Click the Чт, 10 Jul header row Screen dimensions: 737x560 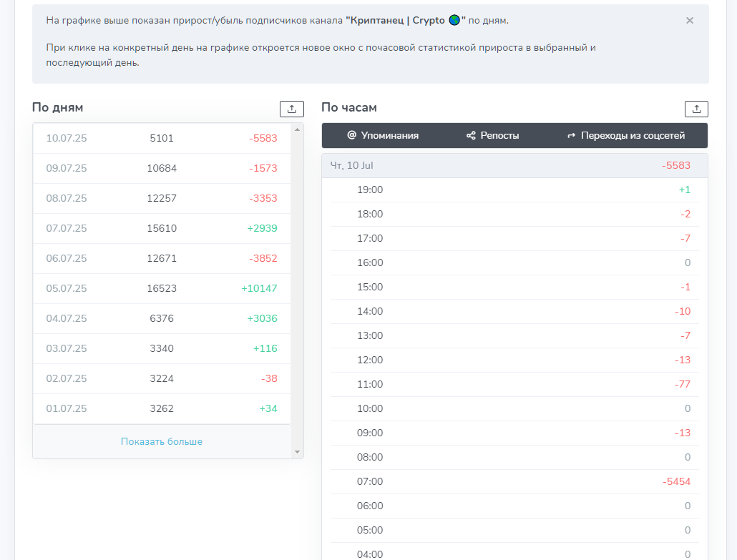[x=514, y=165]
